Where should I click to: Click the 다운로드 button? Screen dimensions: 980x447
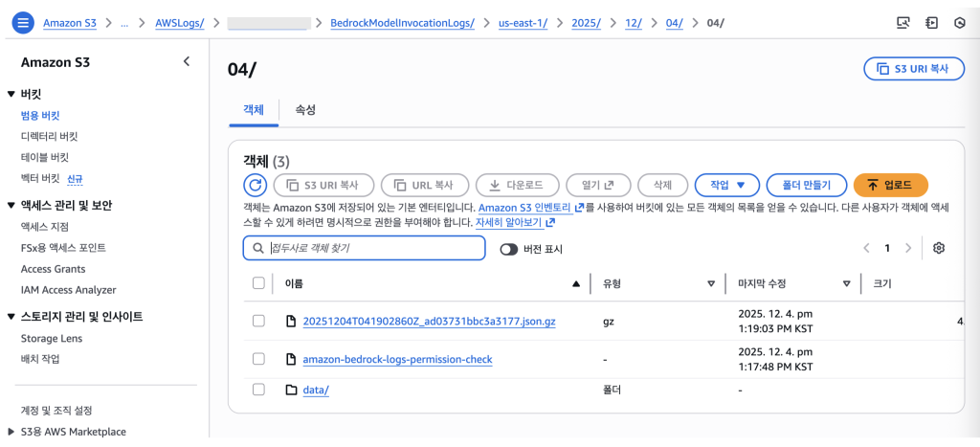(517, 185)
